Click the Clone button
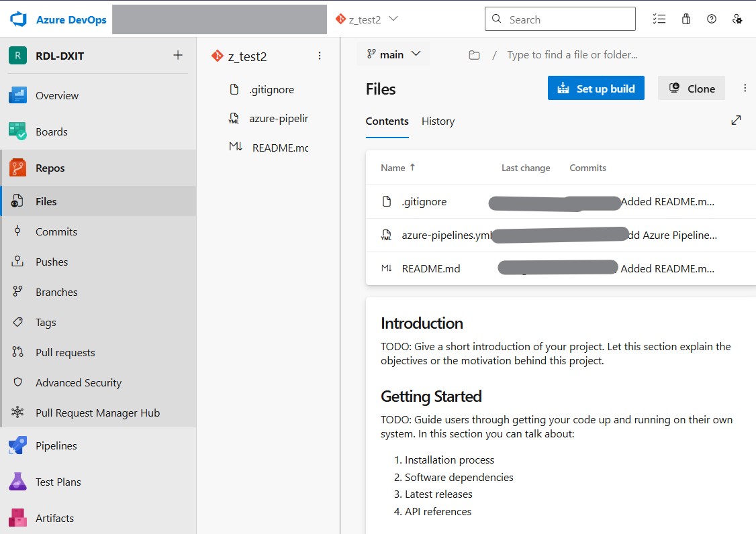This screenshot has width=756, height=534. (692, 88)
